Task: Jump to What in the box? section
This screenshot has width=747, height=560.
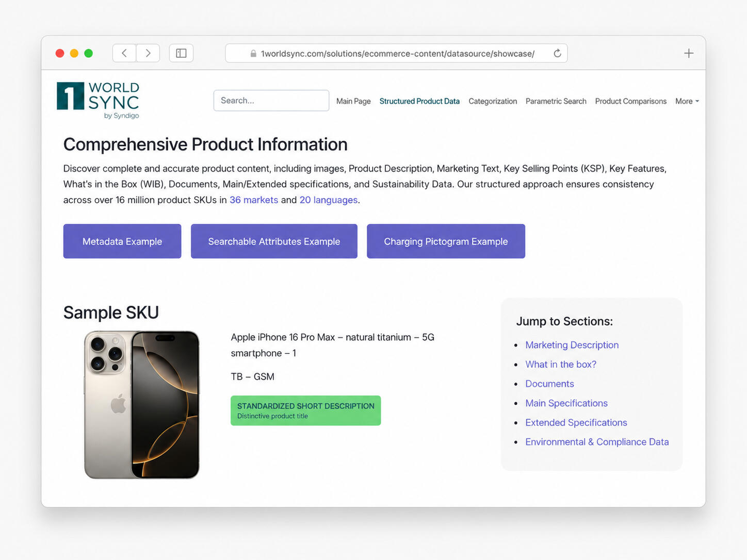Action: pyautogui.click(x=561, y=365)
